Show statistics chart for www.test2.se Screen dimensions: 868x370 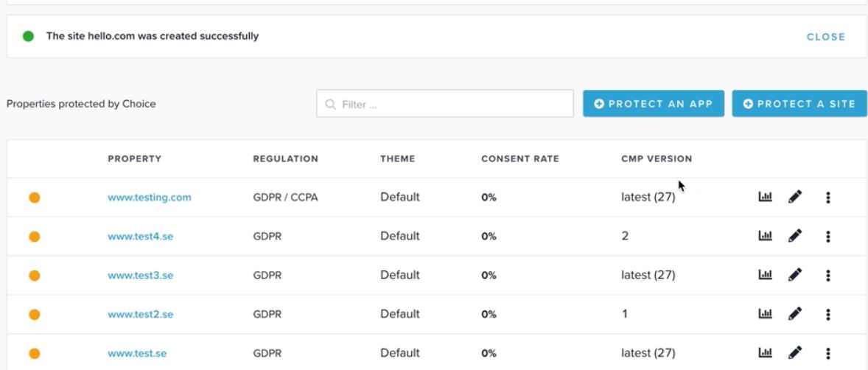[765, 314]
